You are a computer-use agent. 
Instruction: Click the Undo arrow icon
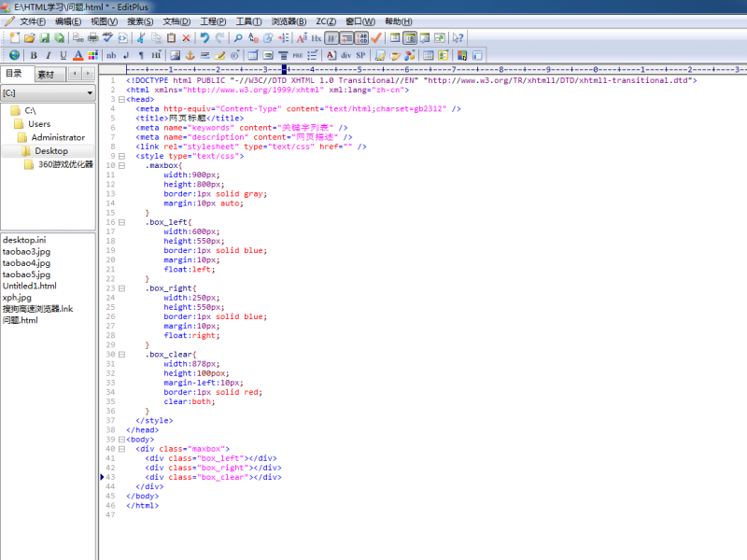tap(204, 38)
